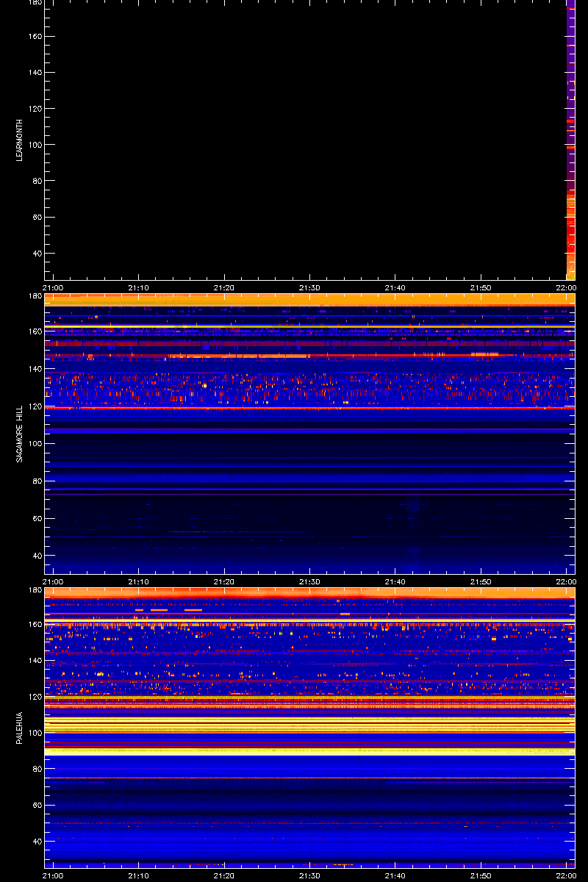Select the 100 tick on Learmonth axis
The height and width of the screenshot is (882, 588).
(x=35, y=145)
